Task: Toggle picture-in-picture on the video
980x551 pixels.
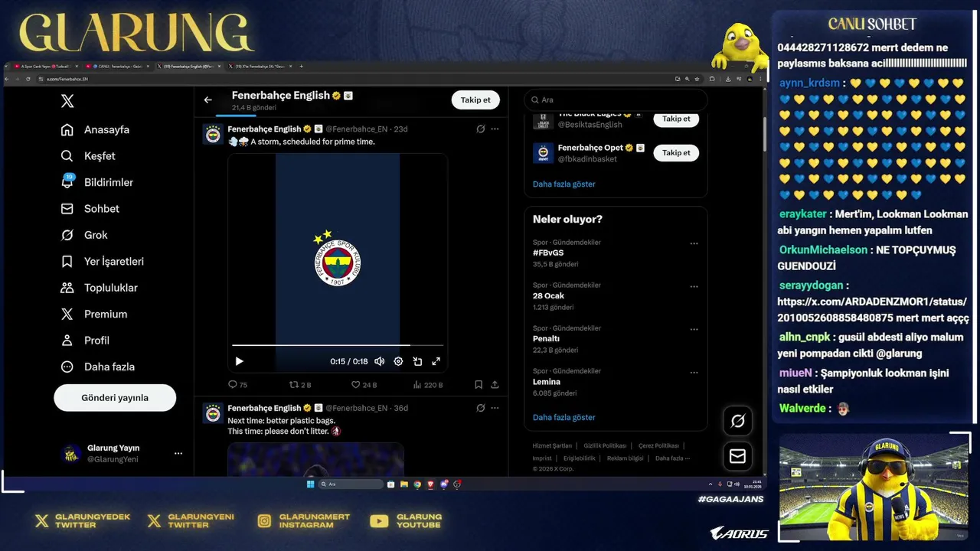Action: tap(417, 361)
